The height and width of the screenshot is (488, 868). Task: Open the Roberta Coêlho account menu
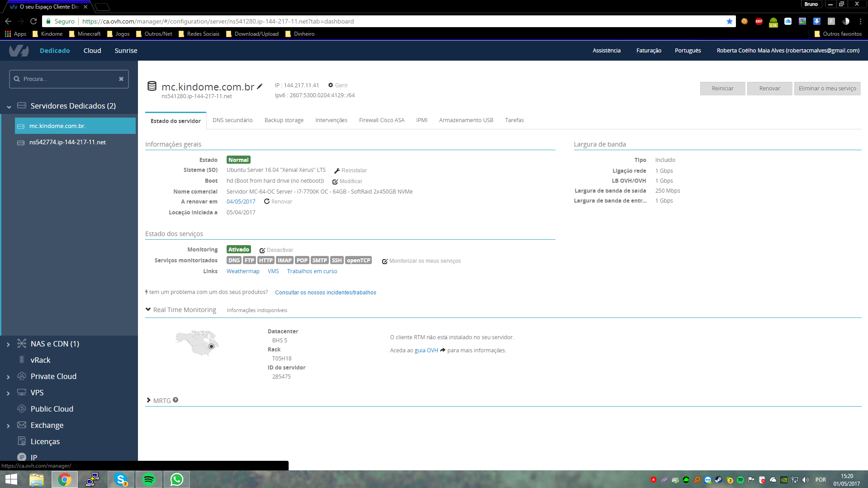[788, 51]
